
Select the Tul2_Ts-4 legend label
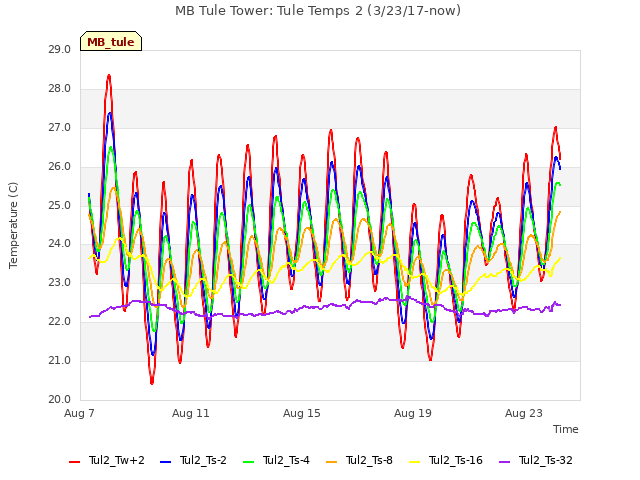click(x=287, y=460)
